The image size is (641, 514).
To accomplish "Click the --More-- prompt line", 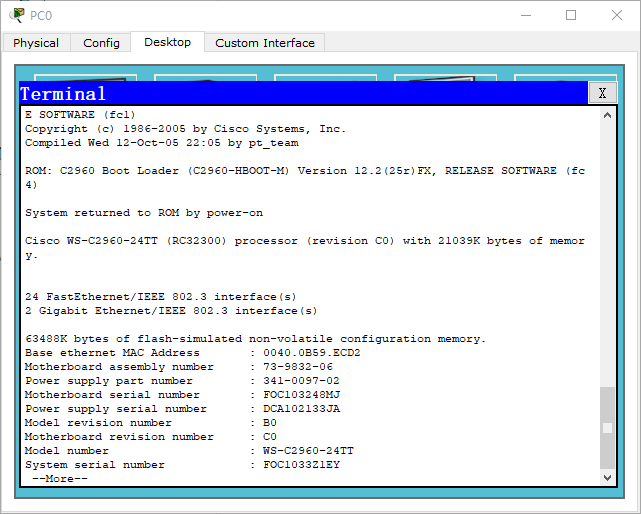I will (60, 478).
